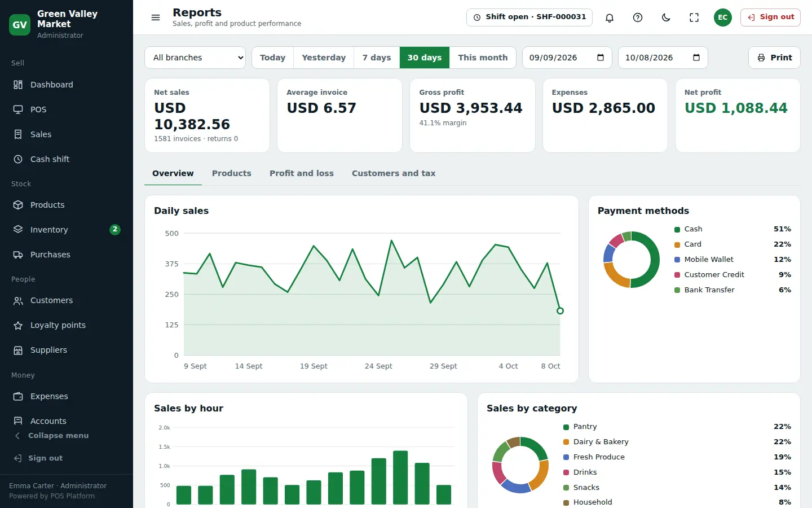Image resolution: width=812 pixels, height=508 pixels.
Task: Open calendar picker for start date 09/09/2026
Action: (x=601, y=58)
